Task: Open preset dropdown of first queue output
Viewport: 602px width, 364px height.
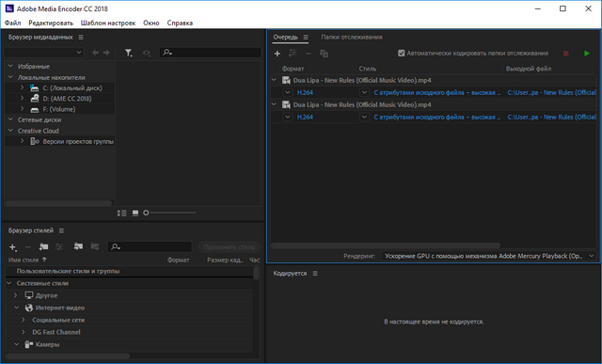Action: 364,92
